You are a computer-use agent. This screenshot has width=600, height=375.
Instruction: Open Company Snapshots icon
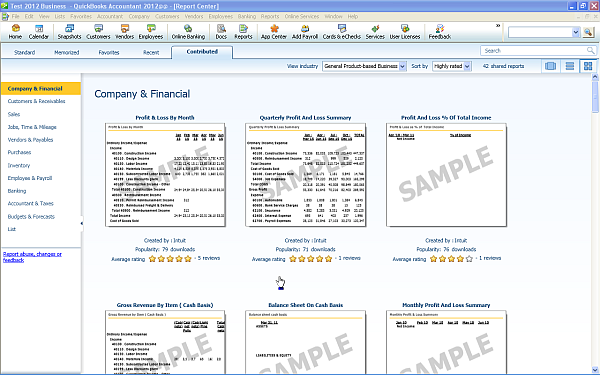[69, 32]
